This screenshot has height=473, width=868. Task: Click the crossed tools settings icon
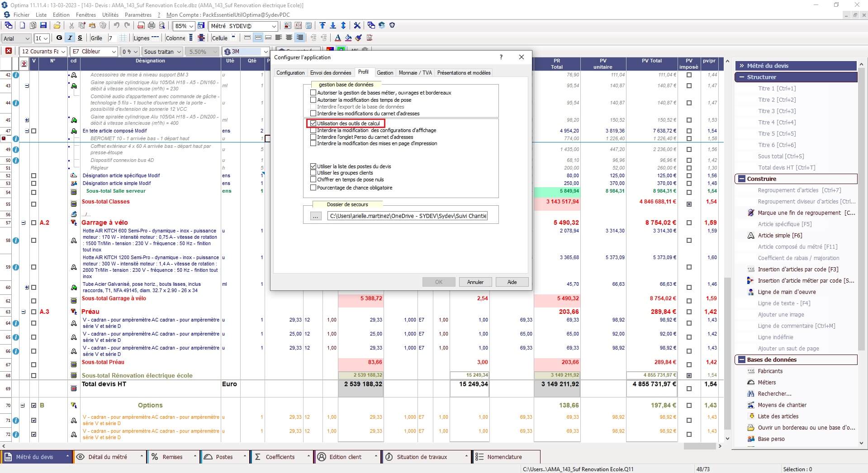357,25
